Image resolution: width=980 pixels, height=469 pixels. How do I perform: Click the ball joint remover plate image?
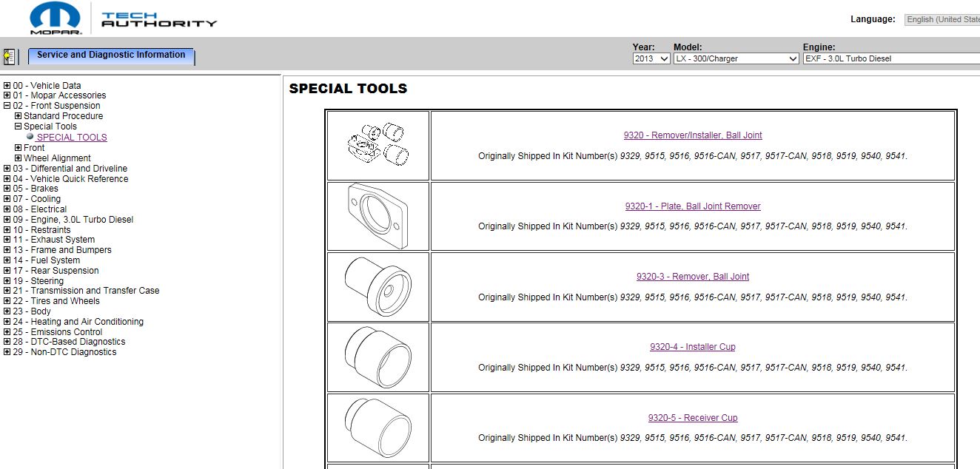point(377,216)
